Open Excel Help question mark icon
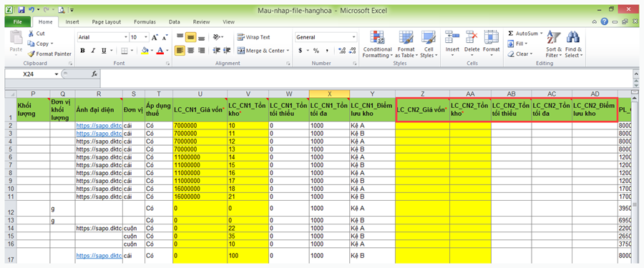The image size is (644, 268). pos(604,21)
